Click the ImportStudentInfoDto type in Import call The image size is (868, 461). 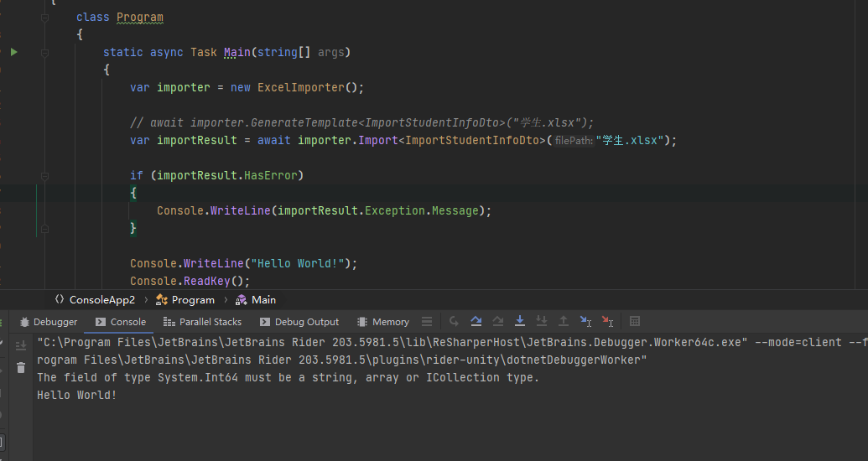point(472,140)
